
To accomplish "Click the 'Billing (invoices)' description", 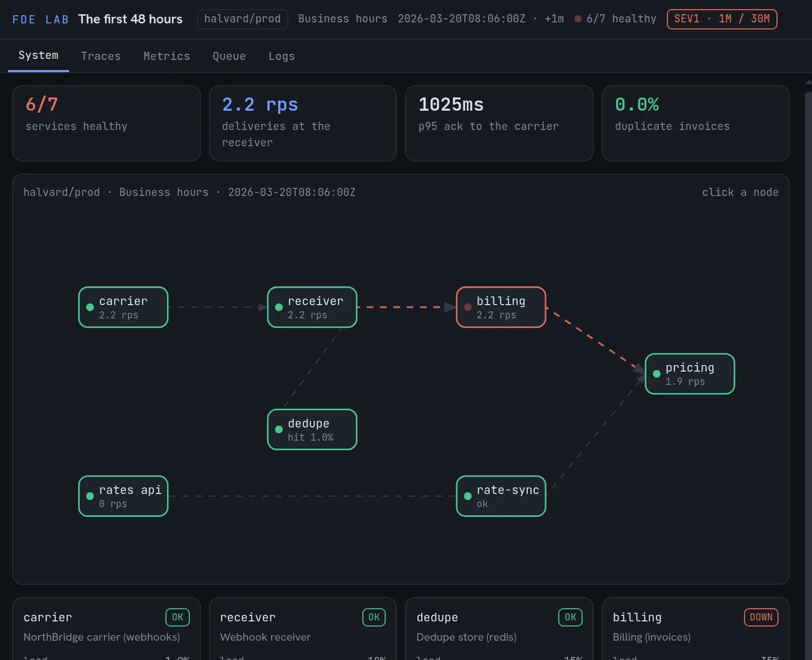I will pyautogui.click(x=652, y=637).
